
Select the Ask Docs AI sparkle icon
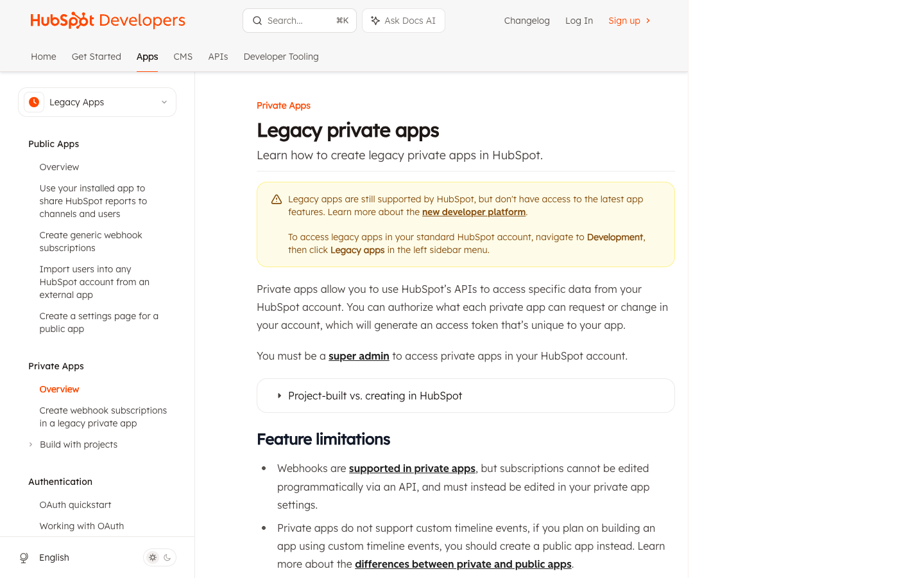pyautogui.click(x=375, y=20)
